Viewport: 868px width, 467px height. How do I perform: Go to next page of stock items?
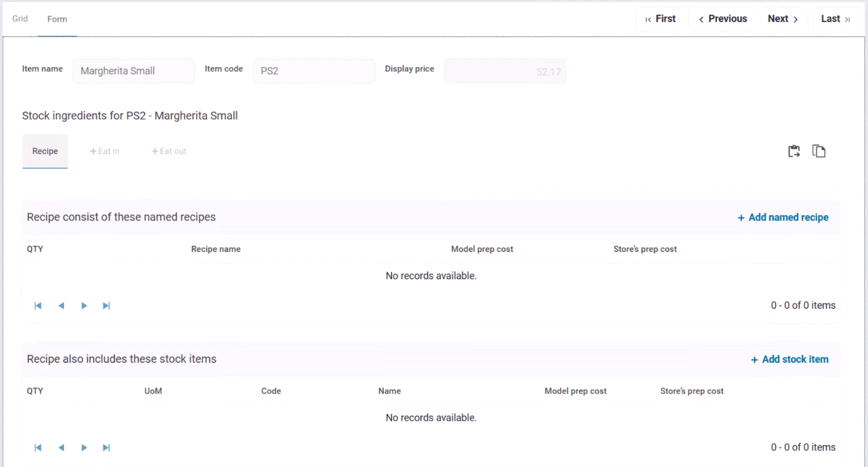(84, 448)
